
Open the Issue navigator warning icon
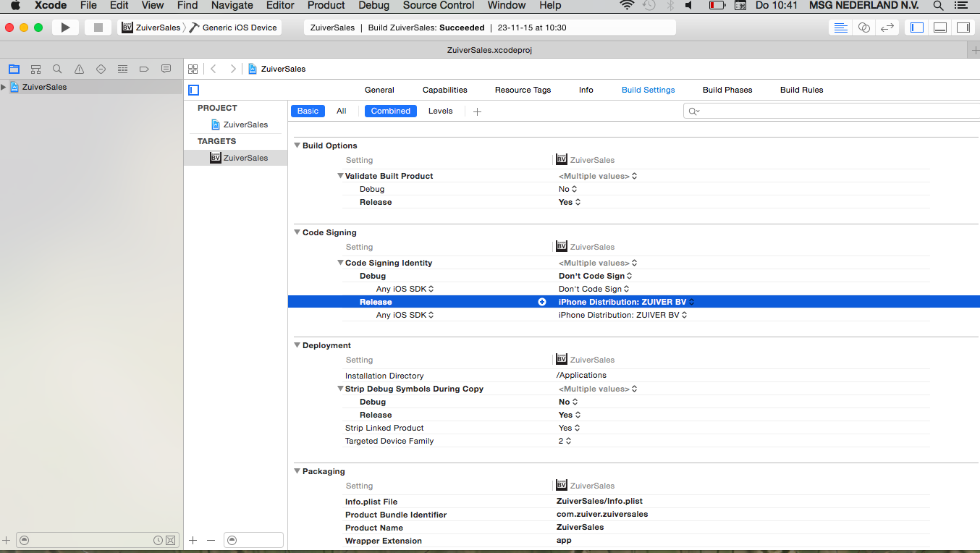point(79,69)
